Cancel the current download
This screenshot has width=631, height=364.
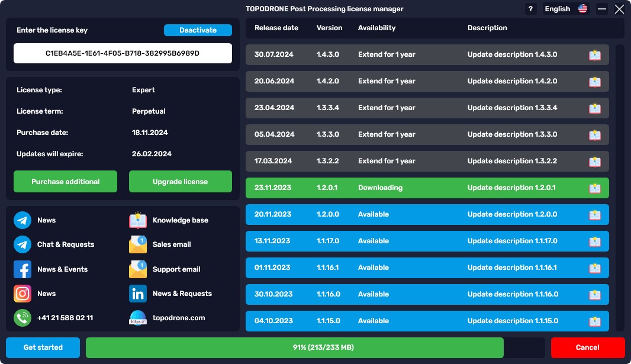588,347
